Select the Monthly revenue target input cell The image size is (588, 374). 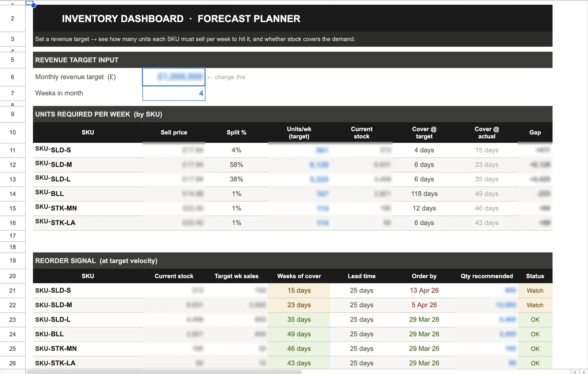click(174, 77)
